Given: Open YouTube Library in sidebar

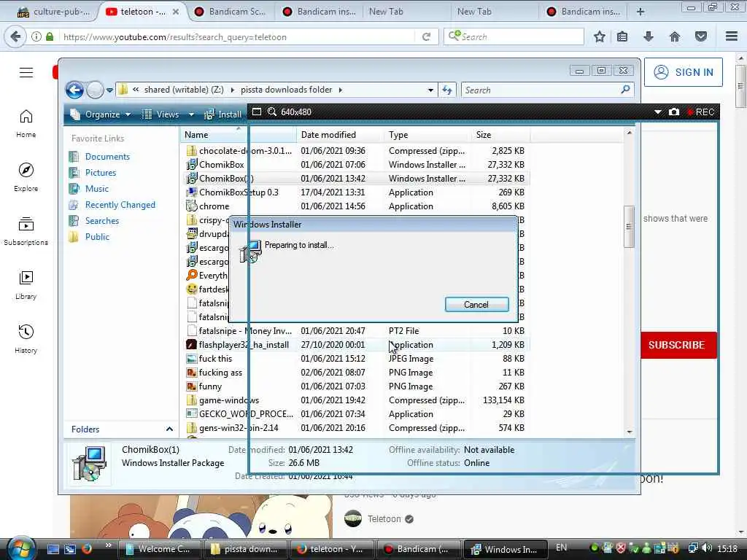Looking at the screenshot, I should [x=26, y=285].
